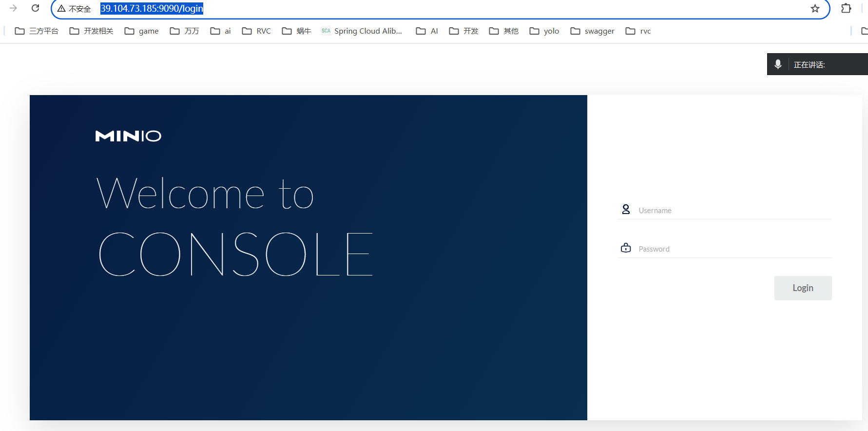Open the 开发 bookmark folder
868x431 pixels.
point(463,31)
